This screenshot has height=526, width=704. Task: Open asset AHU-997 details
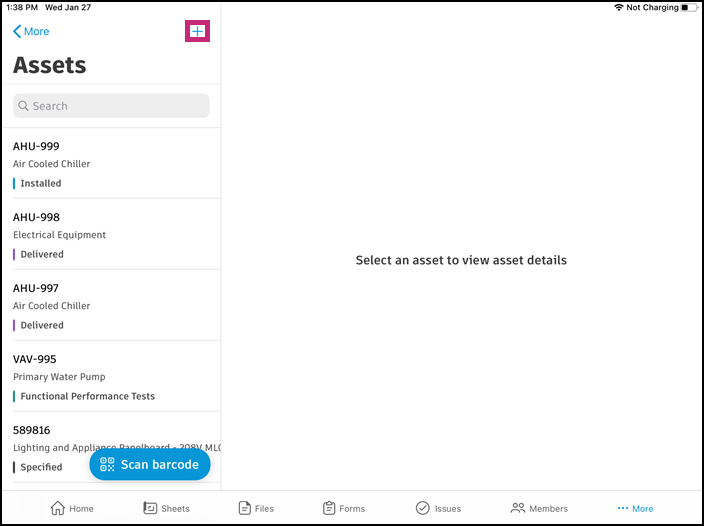(110, 305)
